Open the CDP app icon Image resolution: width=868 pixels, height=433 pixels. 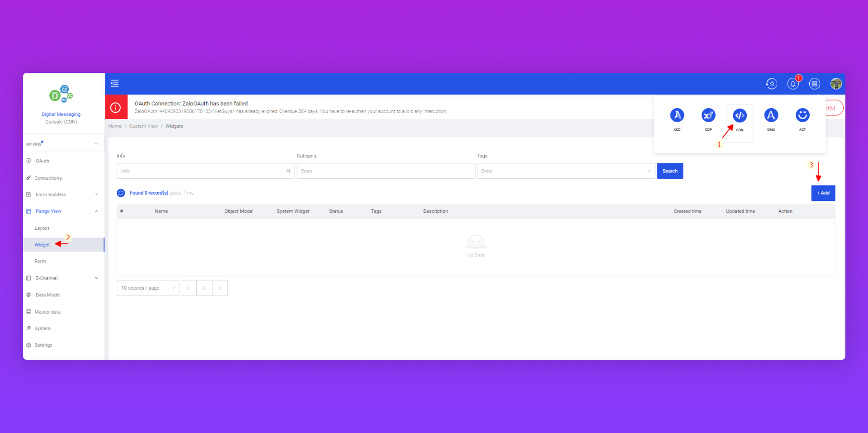(708, 116)
